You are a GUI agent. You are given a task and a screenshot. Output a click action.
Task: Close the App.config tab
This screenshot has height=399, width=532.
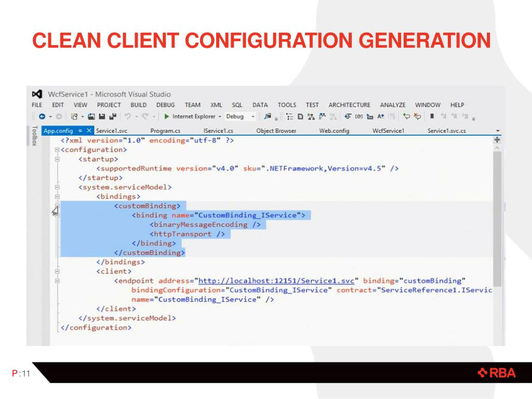[x=89, y=130]
